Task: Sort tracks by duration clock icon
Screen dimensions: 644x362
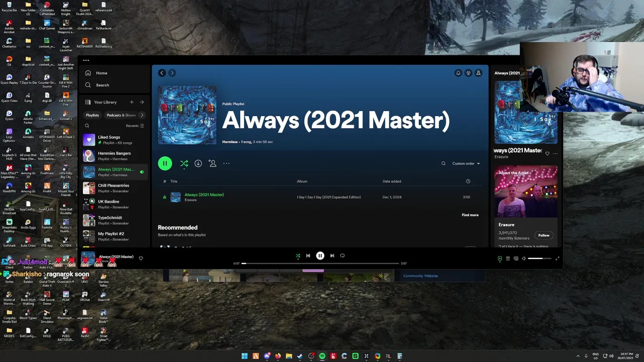Action: [x=468, y=182]
